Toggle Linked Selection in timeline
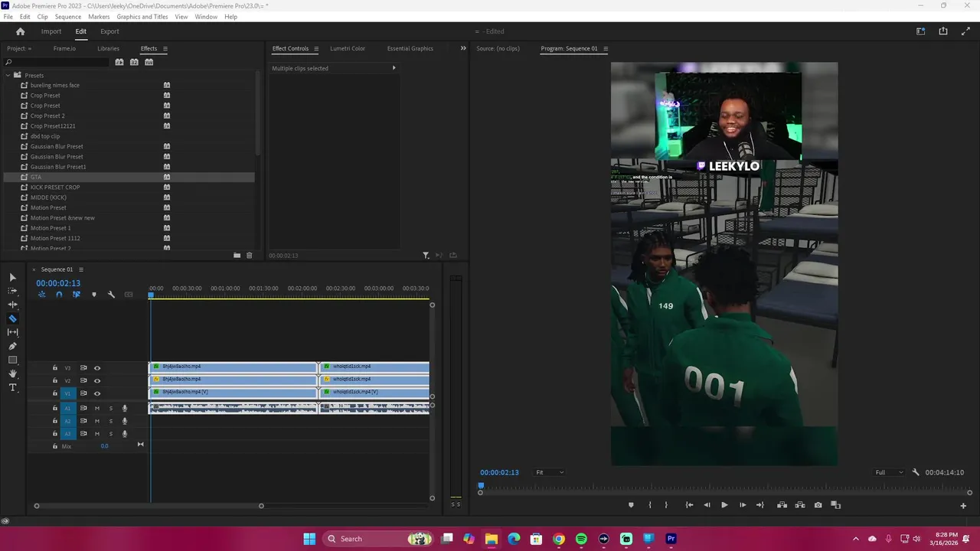 (76, 295)
